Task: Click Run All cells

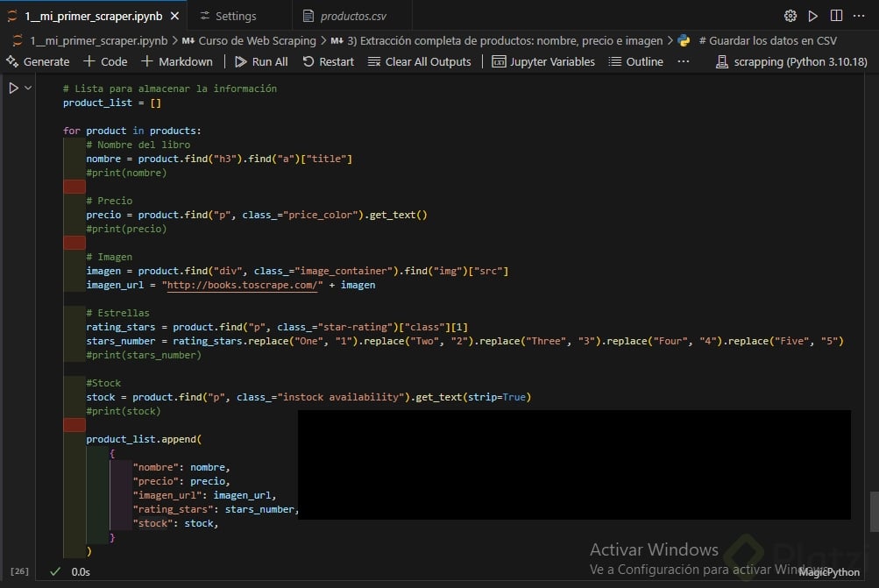Action: coord(261,61)
